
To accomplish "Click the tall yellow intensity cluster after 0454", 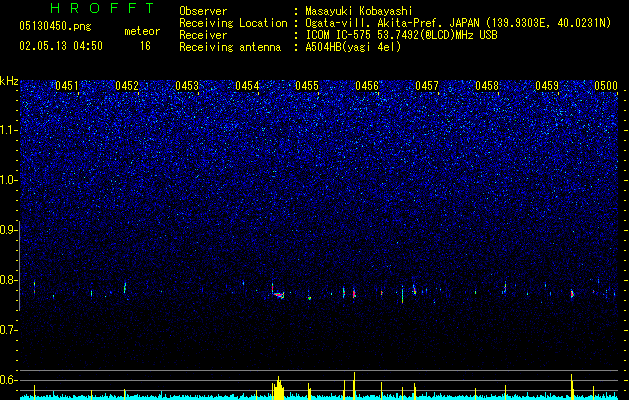I will click(278, 388).
